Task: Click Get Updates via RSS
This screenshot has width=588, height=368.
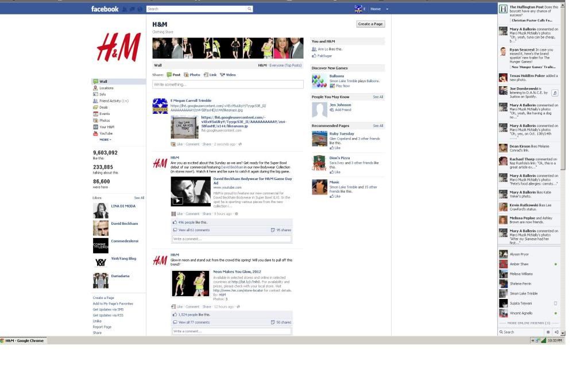Action: (108, 316)
